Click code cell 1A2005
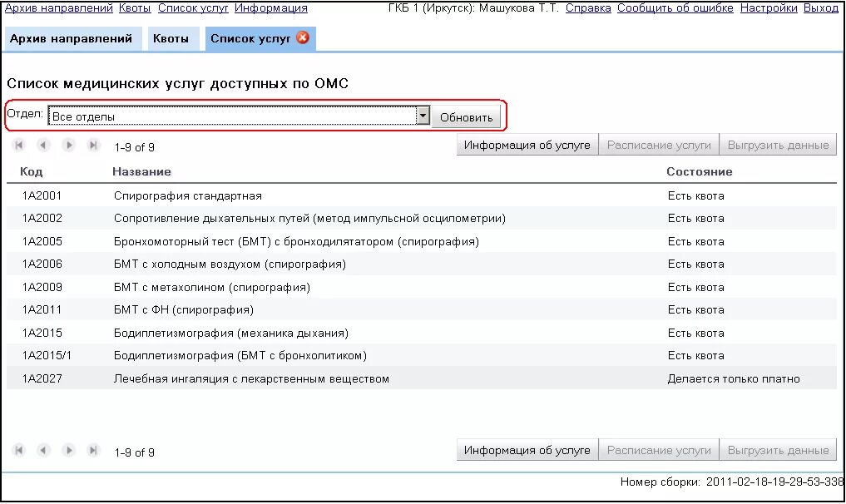The image size is (846, 504). point(42,241)
